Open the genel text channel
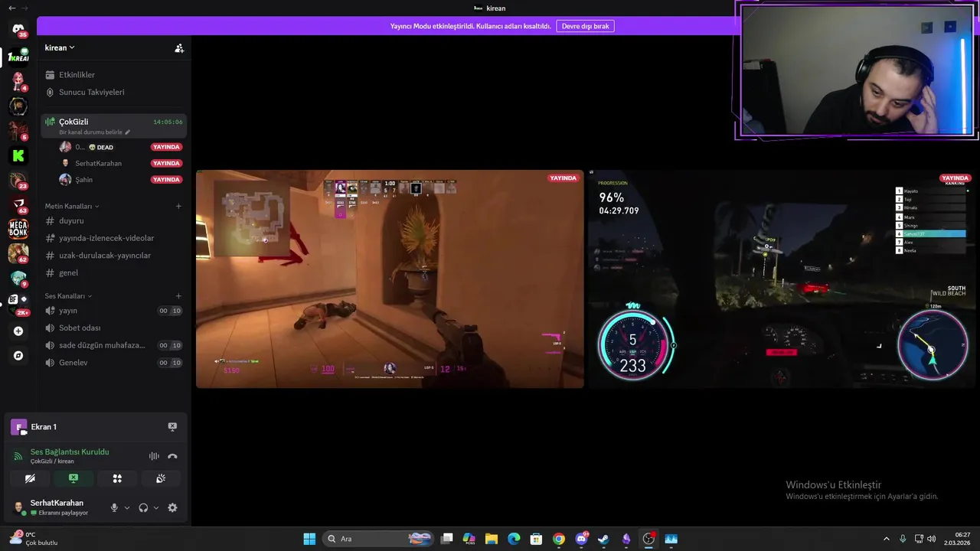The width and height of the screenshot is (980, 551). pos(113,272)
